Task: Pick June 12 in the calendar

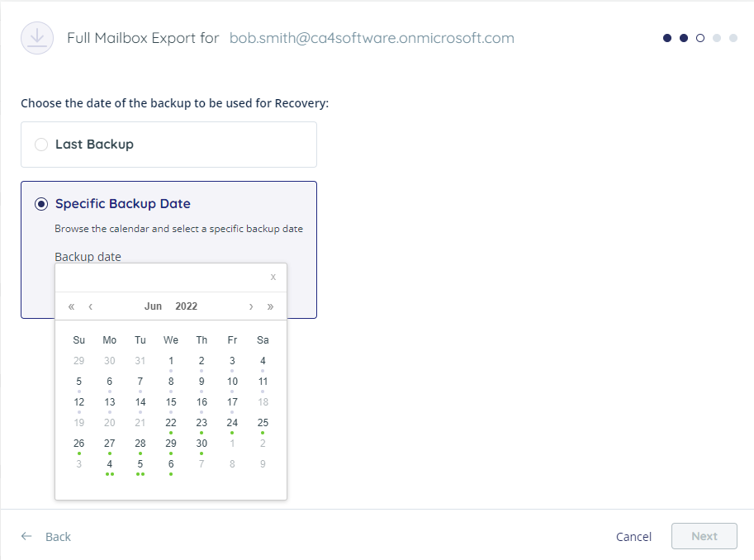Action: click(x=78, y=402)
